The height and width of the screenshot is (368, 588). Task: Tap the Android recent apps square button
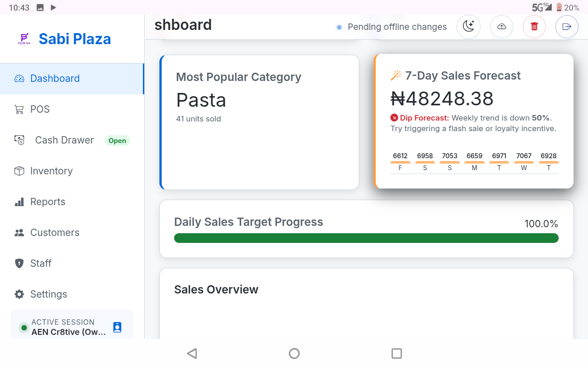(396, 353)
